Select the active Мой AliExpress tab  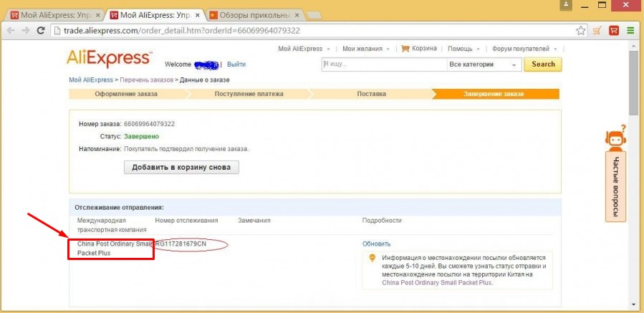click(154, 15)
